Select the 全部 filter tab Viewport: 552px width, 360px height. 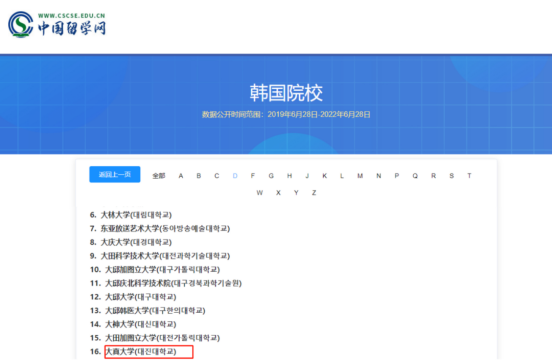159,176
